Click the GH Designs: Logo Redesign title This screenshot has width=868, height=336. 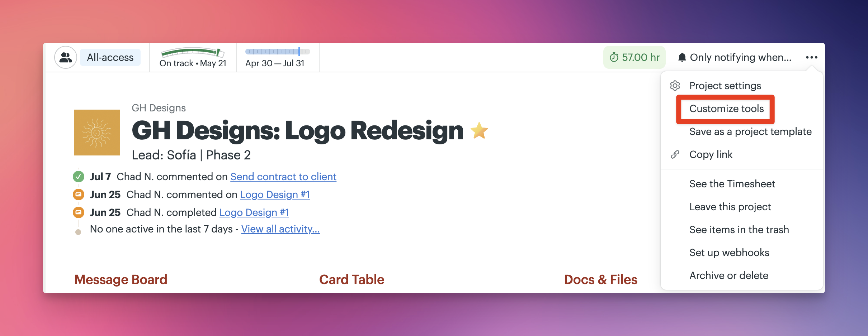(x=297, y=130)
